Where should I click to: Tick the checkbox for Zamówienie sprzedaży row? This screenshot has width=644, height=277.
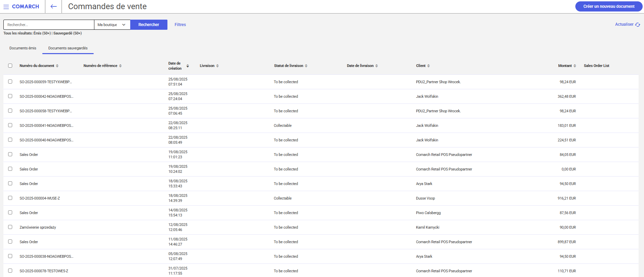[10, 227]
